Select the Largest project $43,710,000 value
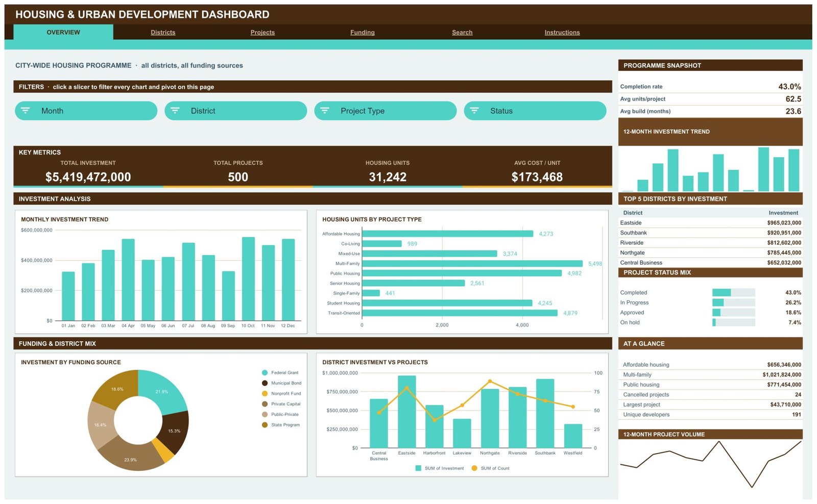817x504 pixels. click(786, 405)
